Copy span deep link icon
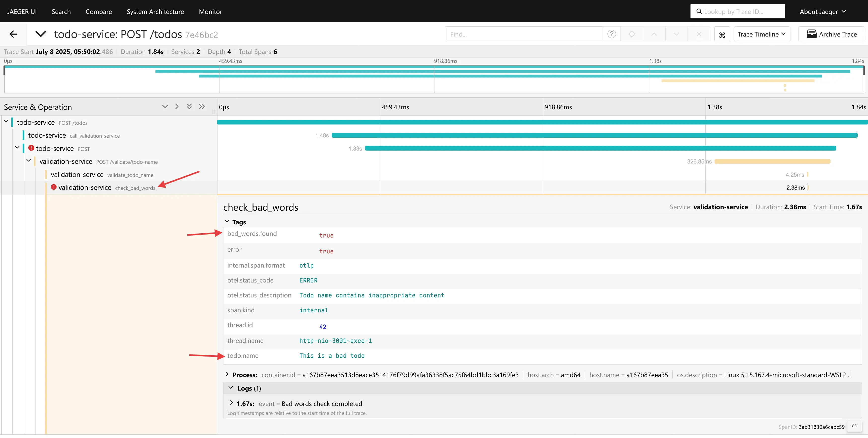Viewport: 868px width, 438px height. [855, 426]
